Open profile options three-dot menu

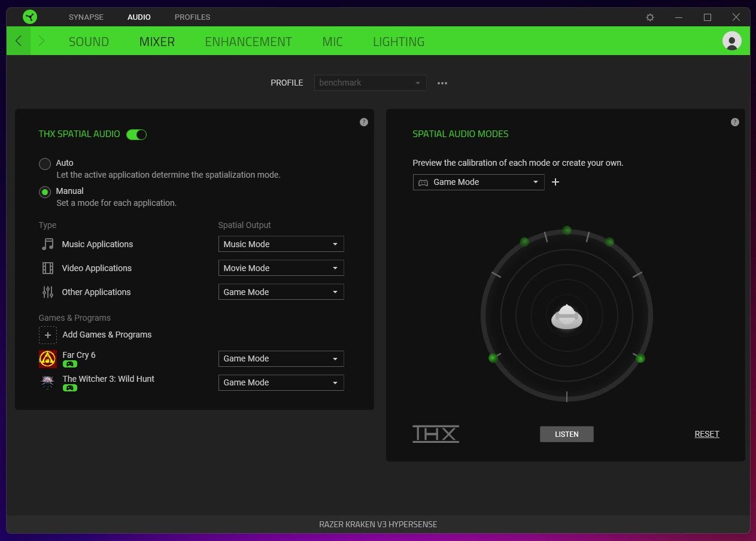tap(442, 83)
